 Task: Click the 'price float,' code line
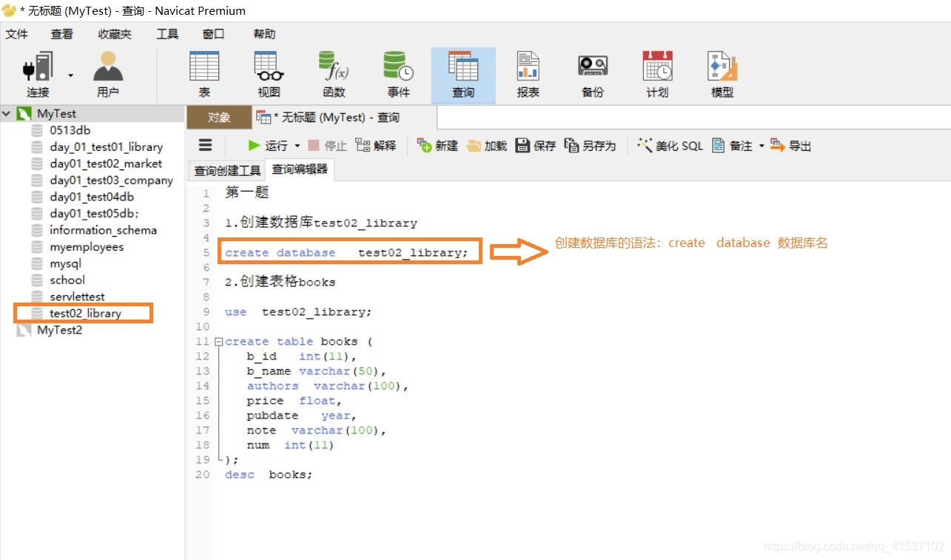[x=295, y=401]
